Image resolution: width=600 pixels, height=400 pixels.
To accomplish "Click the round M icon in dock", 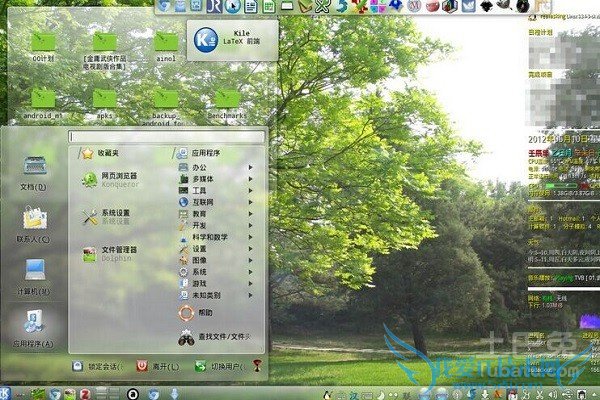I will pyautogui.click(x=414, y=6).
